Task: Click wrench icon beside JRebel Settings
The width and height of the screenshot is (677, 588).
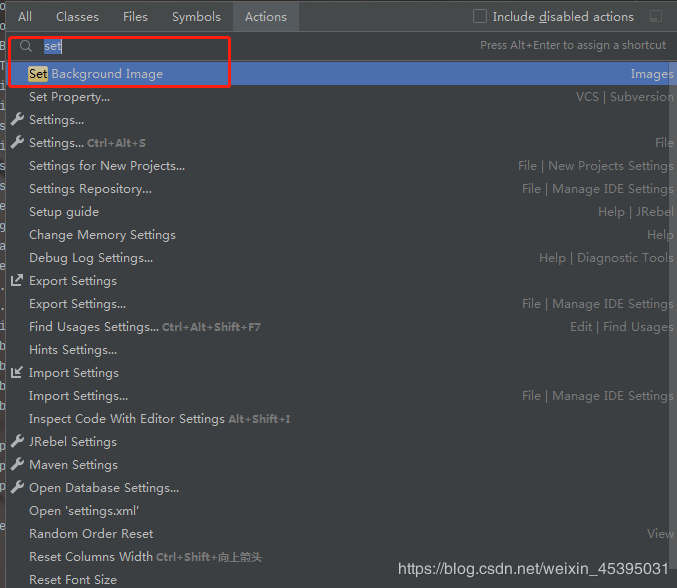Action: click(x=17, y=442)
